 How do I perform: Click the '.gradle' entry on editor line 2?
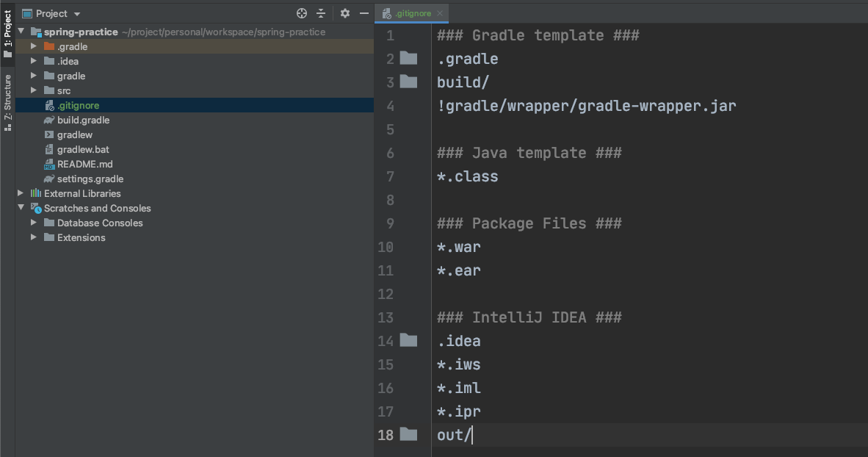pos(468,59)
